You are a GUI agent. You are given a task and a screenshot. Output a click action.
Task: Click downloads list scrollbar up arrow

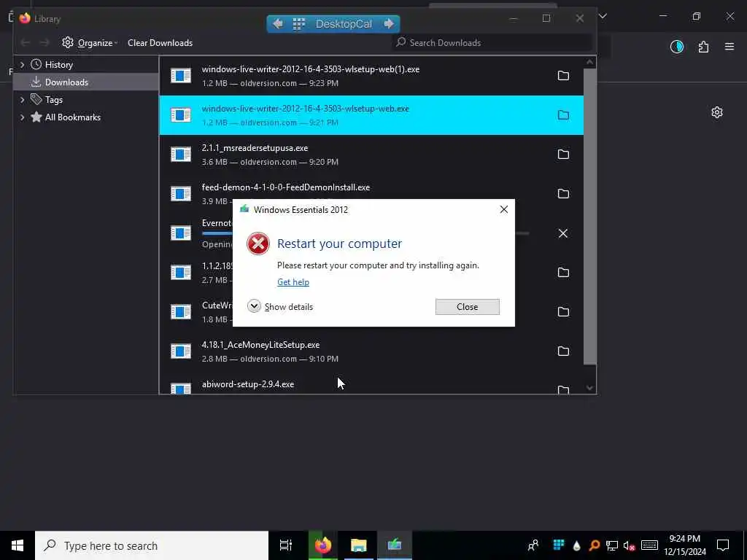(x=589, y=62)
